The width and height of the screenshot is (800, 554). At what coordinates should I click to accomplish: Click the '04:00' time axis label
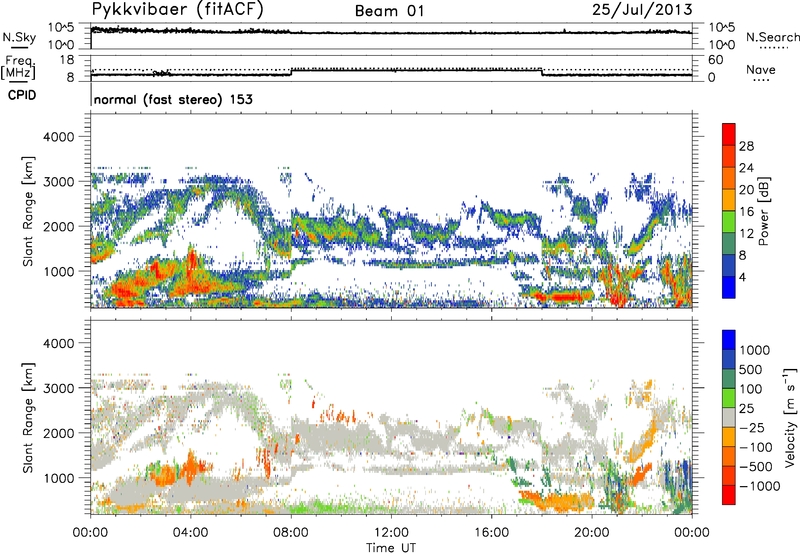[191, 533]
